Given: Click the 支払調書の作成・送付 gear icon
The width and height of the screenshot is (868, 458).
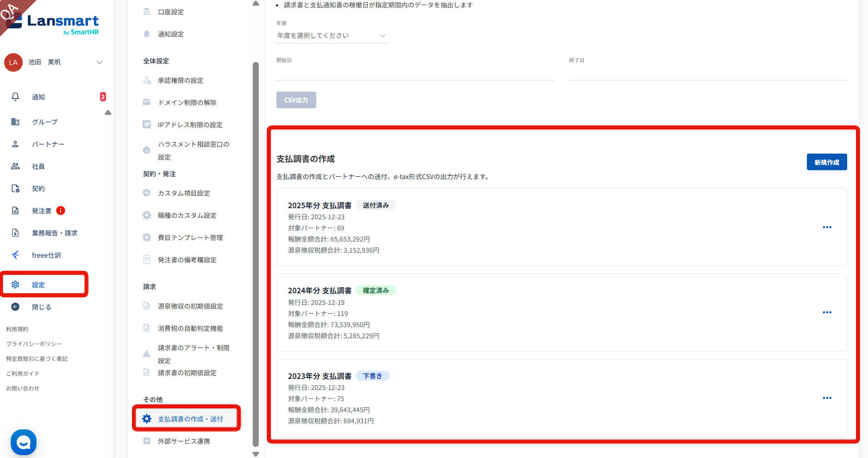Looking at the screenshot, I should click(147, 419).
